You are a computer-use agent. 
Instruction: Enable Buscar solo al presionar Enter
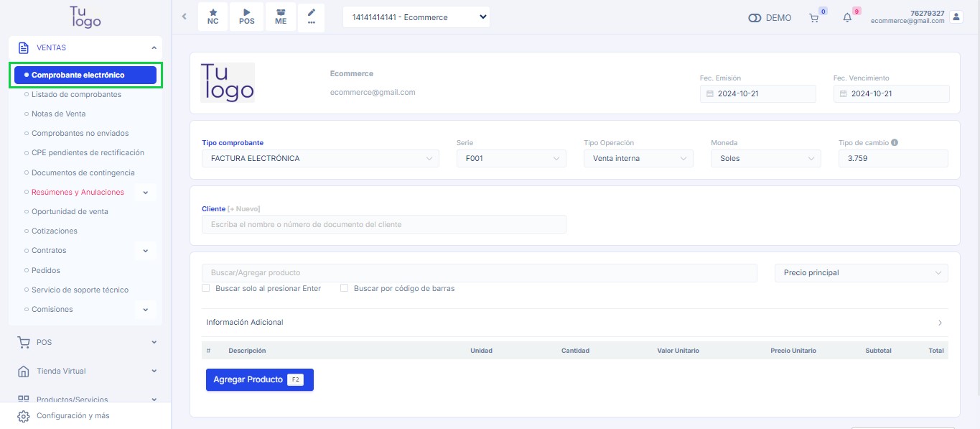tap(206, 288)
